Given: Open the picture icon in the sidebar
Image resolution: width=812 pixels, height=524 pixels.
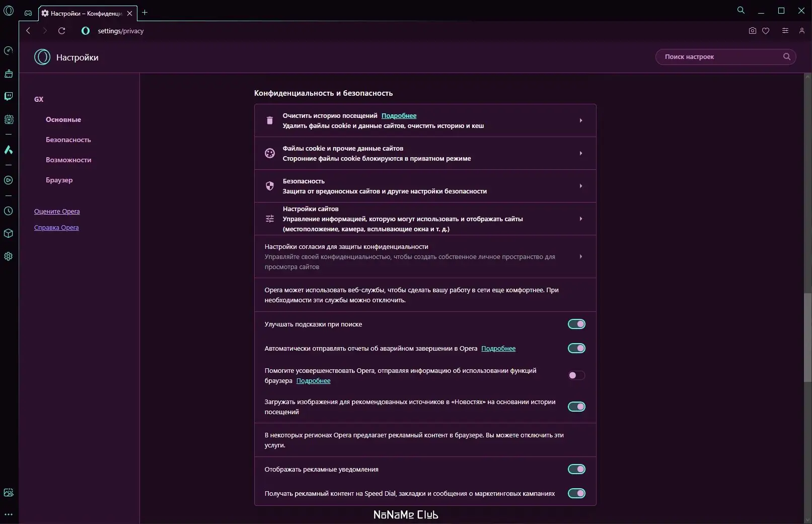Looking at the screenshot, I should click(x=9, y=492).
